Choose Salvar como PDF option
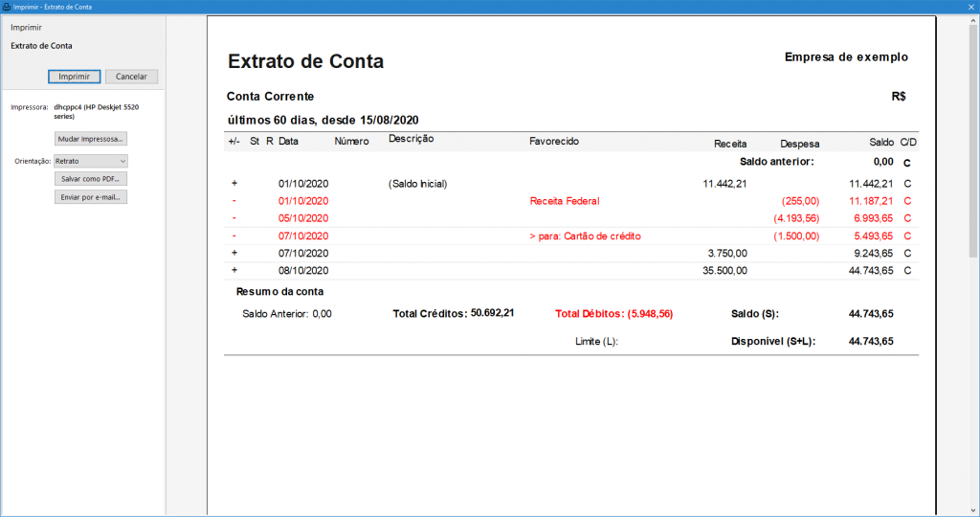Viewport: 980px width, 517px height. coord(91,178)
